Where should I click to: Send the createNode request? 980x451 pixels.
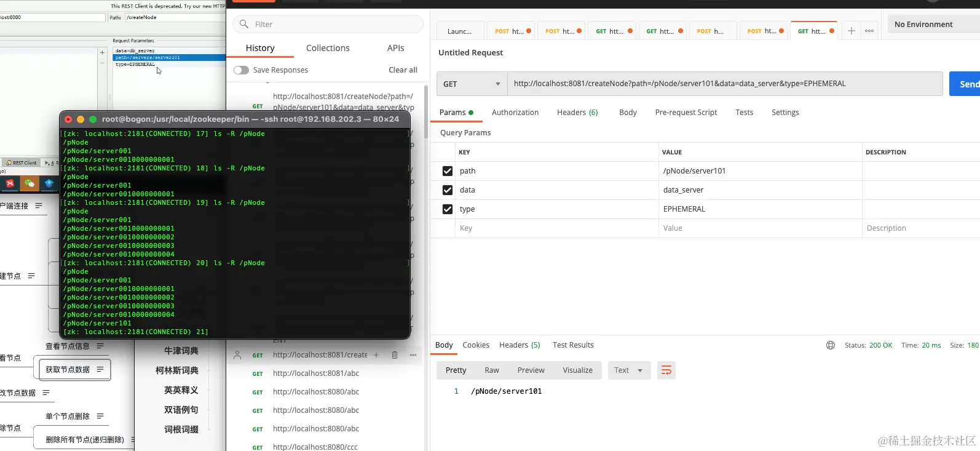click(965, 84)
